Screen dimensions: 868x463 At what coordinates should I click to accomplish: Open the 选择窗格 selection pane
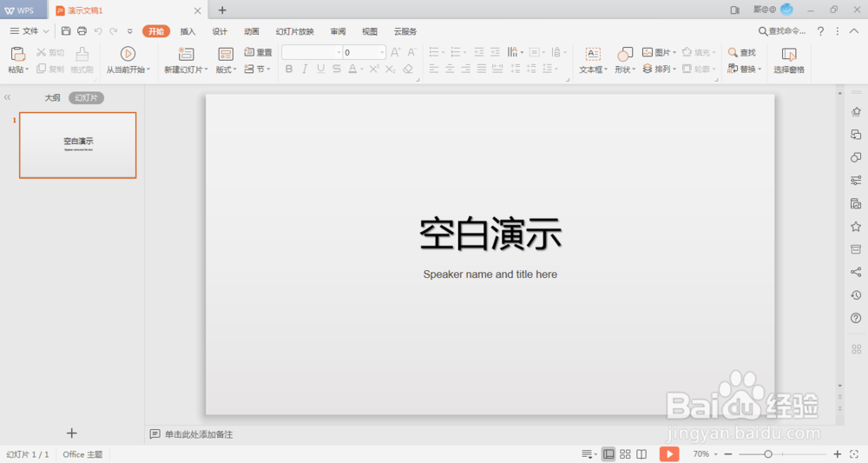point(789,60)
